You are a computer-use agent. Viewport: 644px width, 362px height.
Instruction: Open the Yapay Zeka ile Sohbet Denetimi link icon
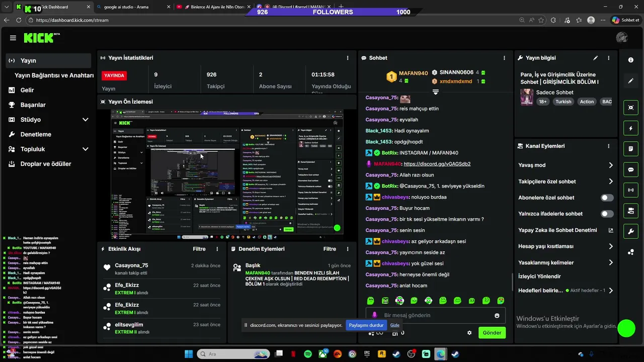pyautogui.click(x=611, y=230)
